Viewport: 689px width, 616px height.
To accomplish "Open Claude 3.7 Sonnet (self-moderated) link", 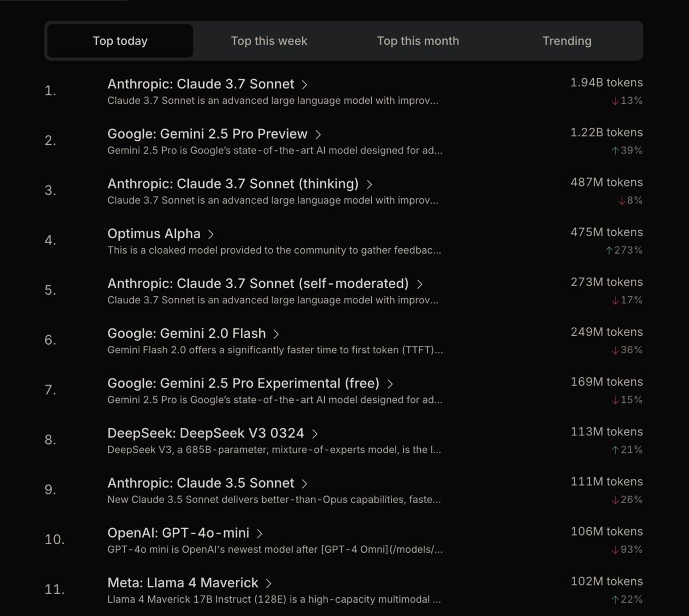I will coord(258,283).
